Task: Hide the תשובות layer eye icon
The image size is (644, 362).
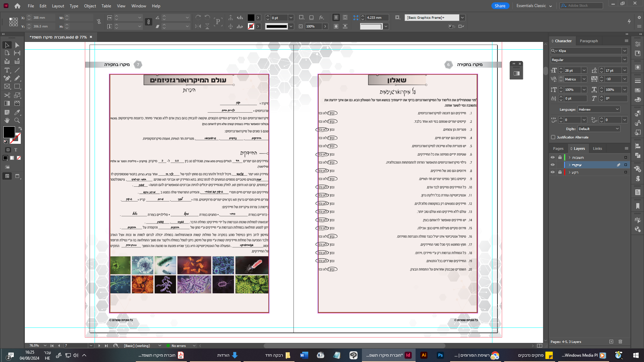Action: tap(552, 158)
